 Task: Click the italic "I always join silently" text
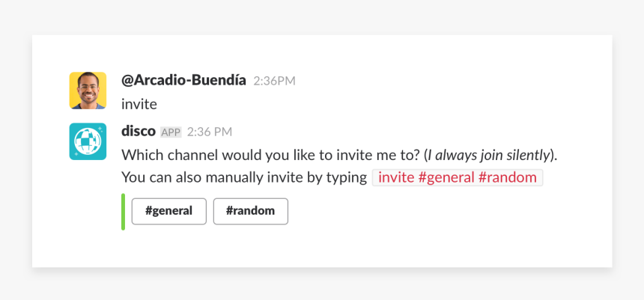pos(489,155)
